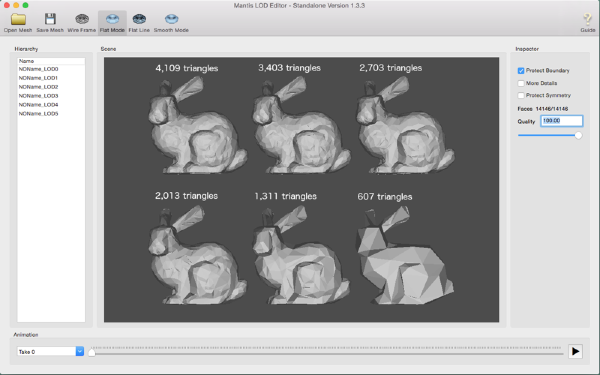Click the Name column header
This screenshot has width=600, height=375.
(x=51, y=61)
